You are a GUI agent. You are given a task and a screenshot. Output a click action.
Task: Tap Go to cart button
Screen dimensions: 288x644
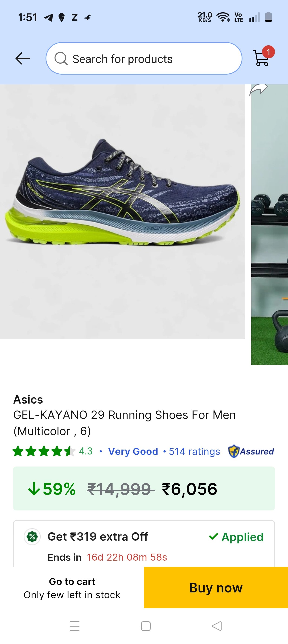tap(72, 588)
